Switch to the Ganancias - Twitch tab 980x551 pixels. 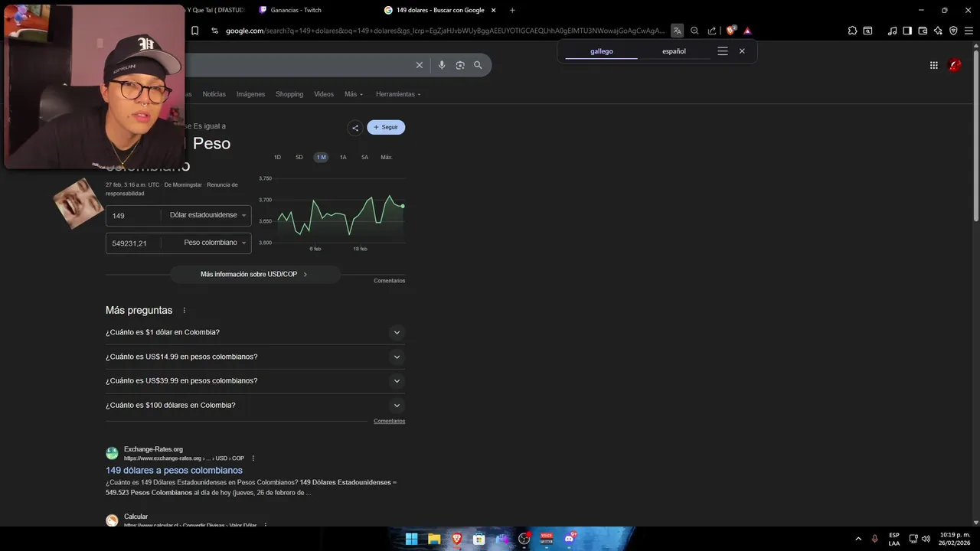(296, 10)
